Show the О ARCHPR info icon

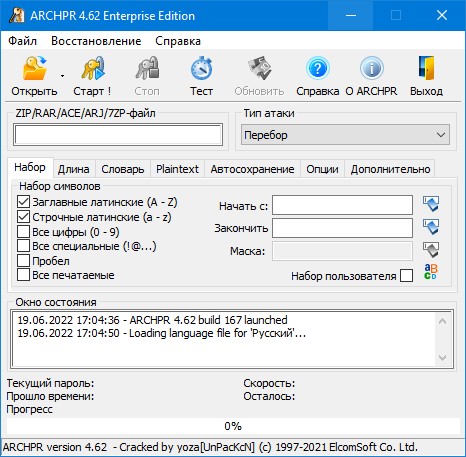(371, 76)
